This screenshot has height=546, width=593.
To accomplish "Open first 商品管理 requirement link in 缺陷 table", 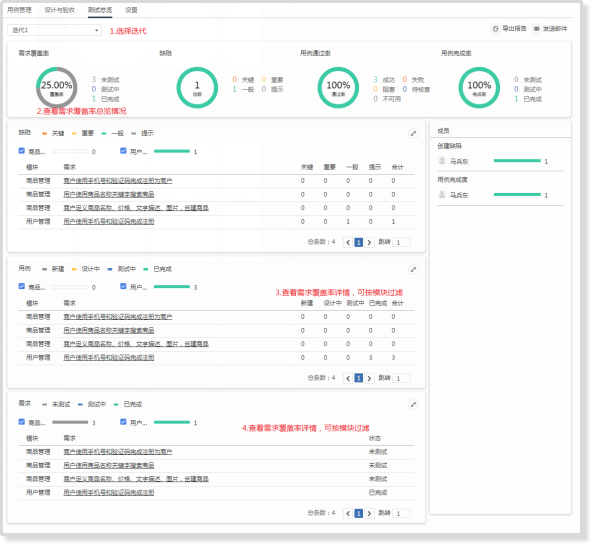I will coord(118,181).
